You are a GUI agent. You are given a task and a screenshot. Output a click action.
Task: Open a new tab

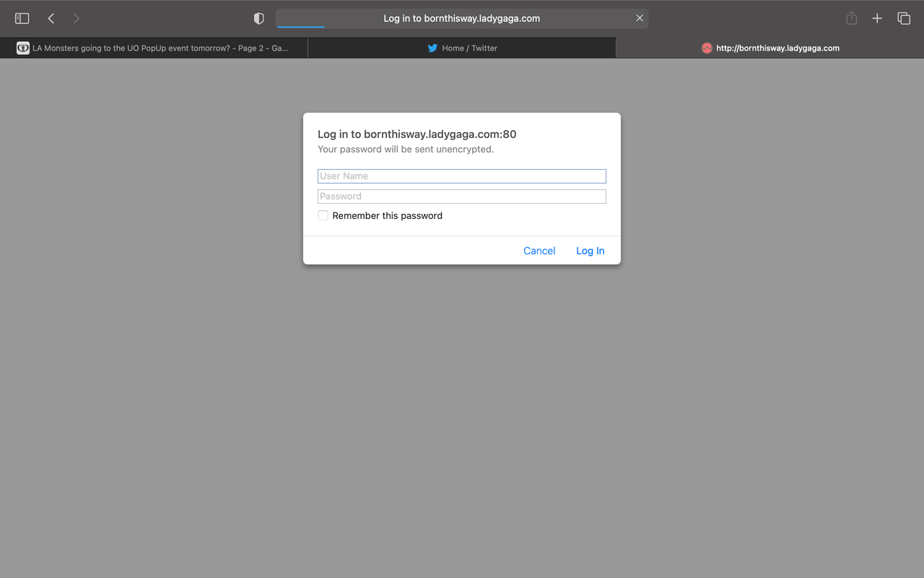(x=877, y=18)
